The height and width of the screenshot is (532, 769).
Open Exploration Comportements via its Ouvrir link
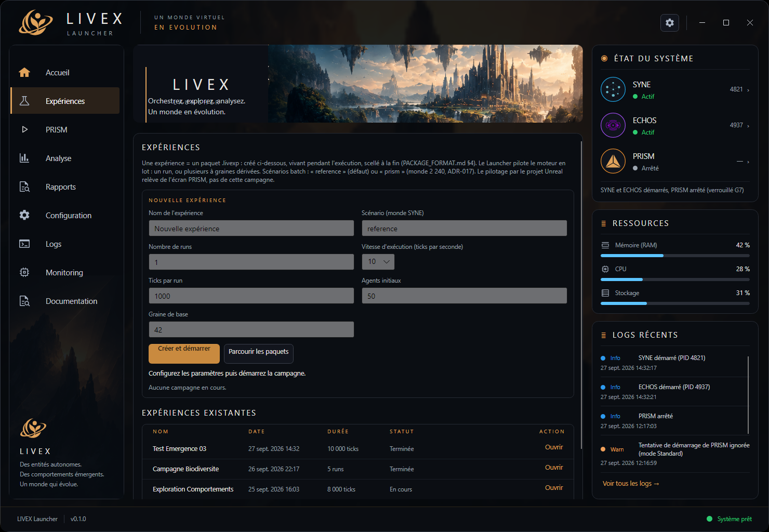coord(554,488)
